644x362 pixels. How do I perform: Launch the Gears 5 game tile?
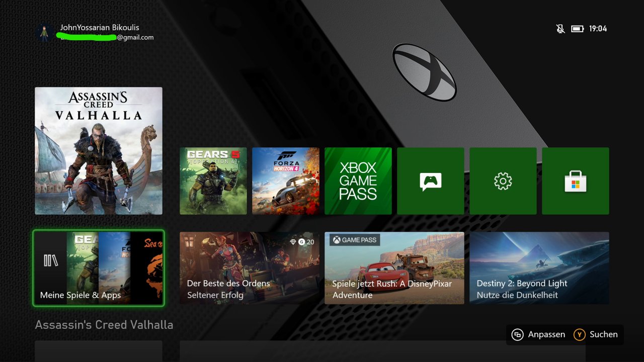point(213,181)
